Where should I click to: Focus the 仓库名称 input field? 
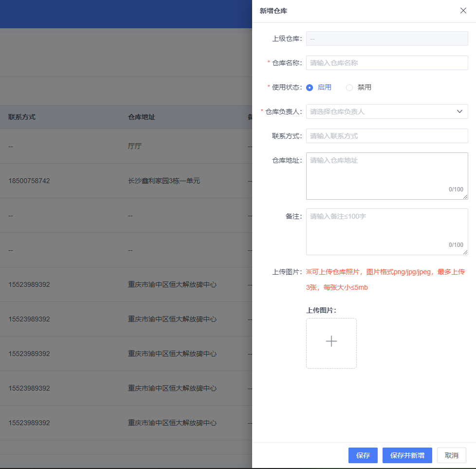click(387, 63)
